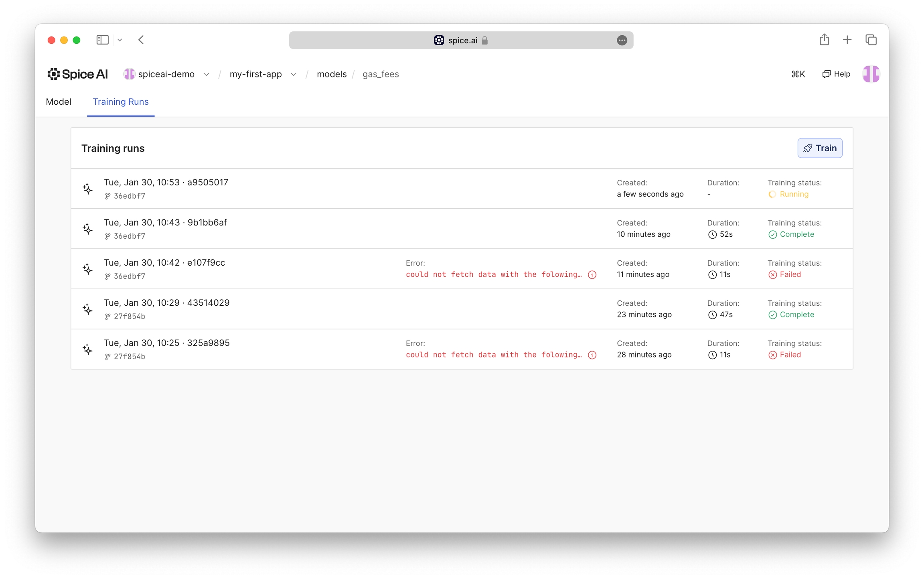
Task: Expand the spiceai-demo organization dropdown
Action: point(206,74)
